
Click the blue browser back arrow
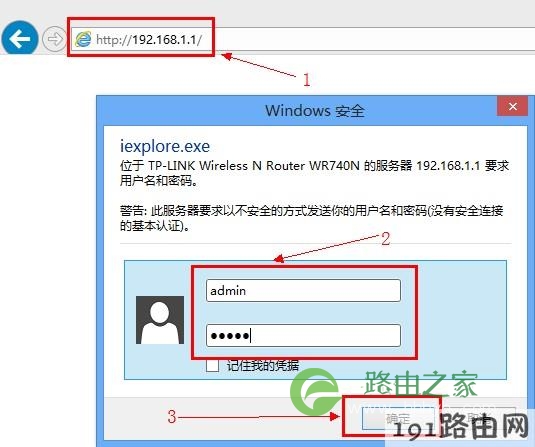(20, 39)
